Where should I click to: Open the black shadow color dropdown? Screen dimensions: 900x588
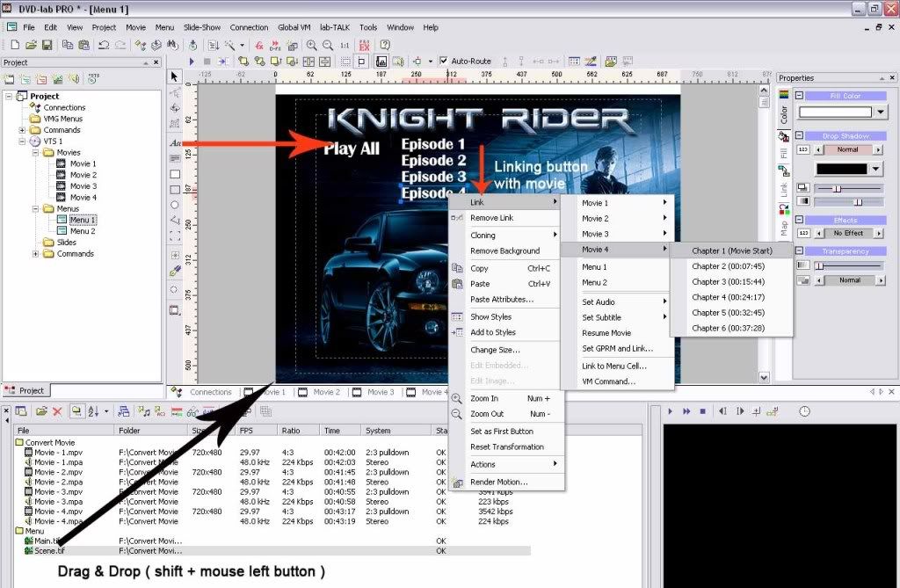[x=875, y=168]
